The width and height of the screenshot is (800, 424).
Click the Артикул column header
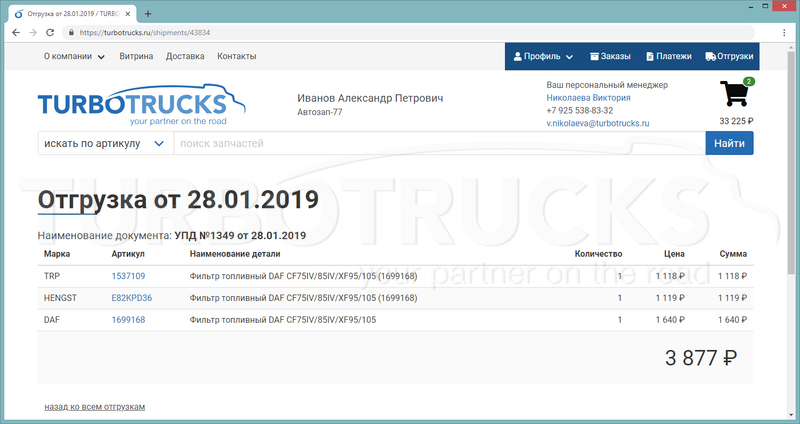point(128,254)
